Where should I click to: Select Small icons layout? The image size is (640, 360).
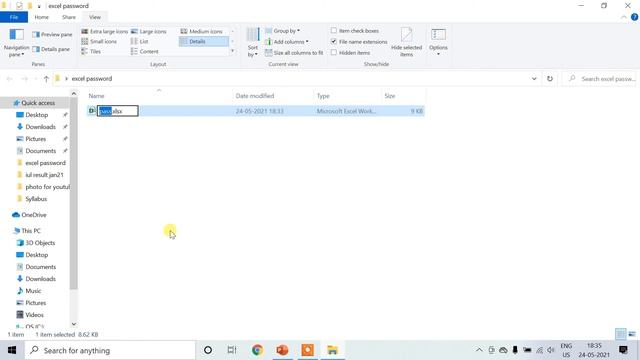[x=99, y=42]
